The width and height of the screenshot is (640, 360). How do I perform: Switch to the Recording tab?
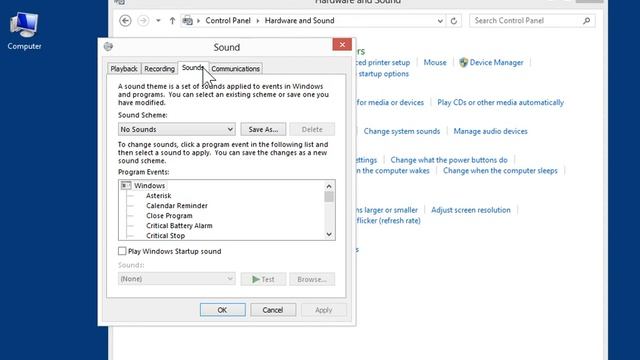click(x=159, y=69)
